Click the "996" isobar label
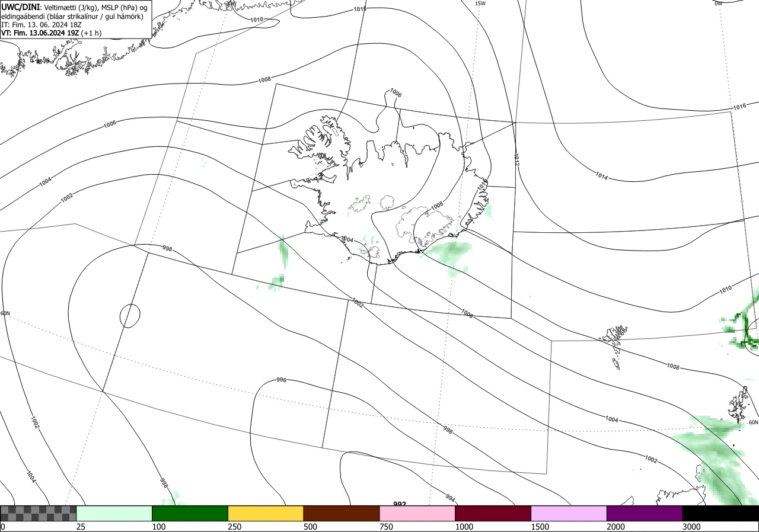 point(282,380)
